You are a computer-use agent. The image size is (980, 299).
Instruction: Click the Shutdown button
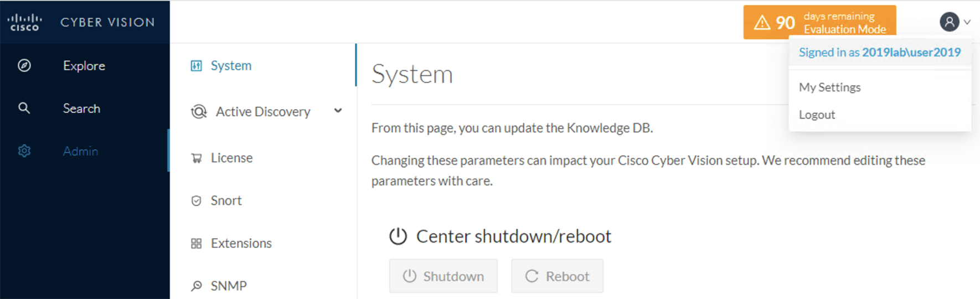pos(443,276)
